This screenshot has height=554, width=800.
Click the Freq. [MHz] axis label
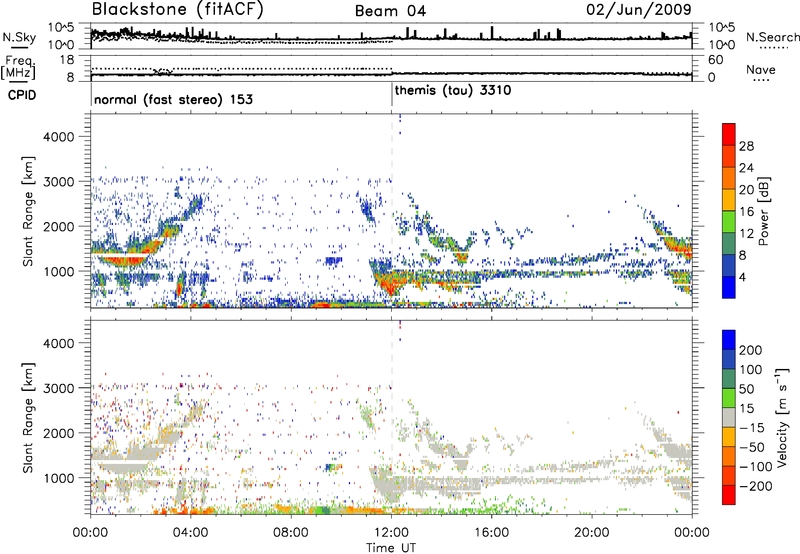pos(18,67)
